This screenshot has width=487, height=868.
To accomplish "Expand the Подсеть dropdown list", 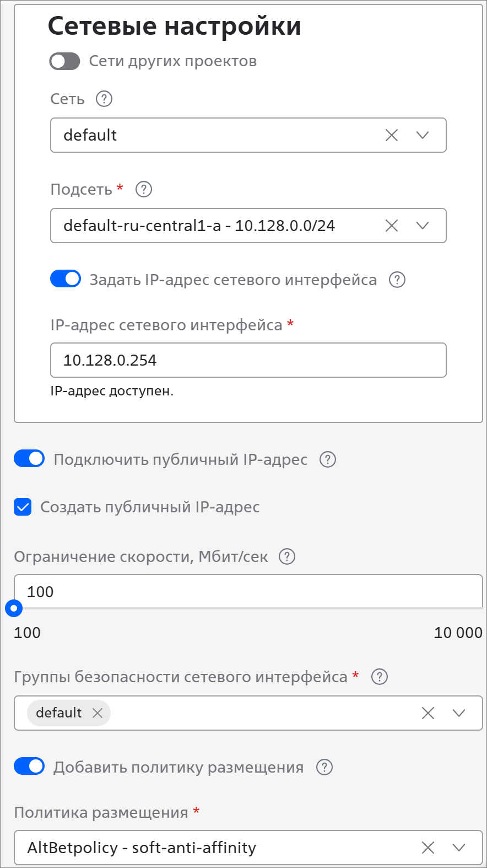I will tap(423, 226).
